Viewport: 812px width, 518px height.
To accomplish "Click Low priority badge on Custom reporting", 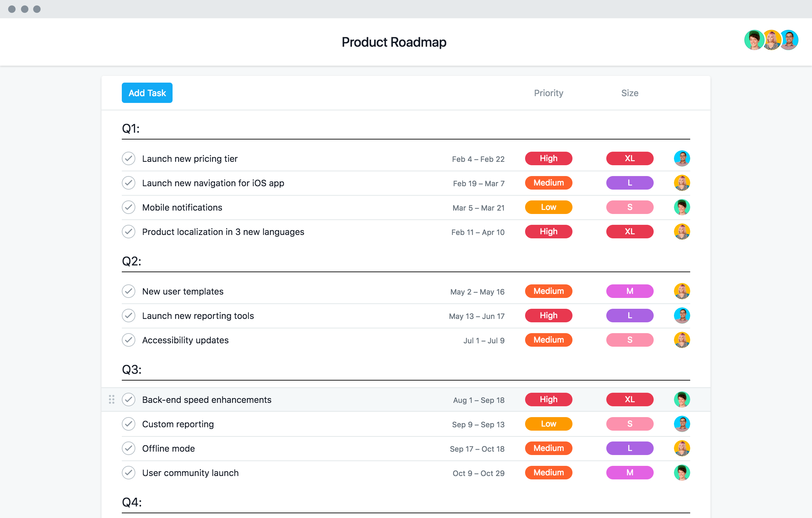I will (548, 424).
